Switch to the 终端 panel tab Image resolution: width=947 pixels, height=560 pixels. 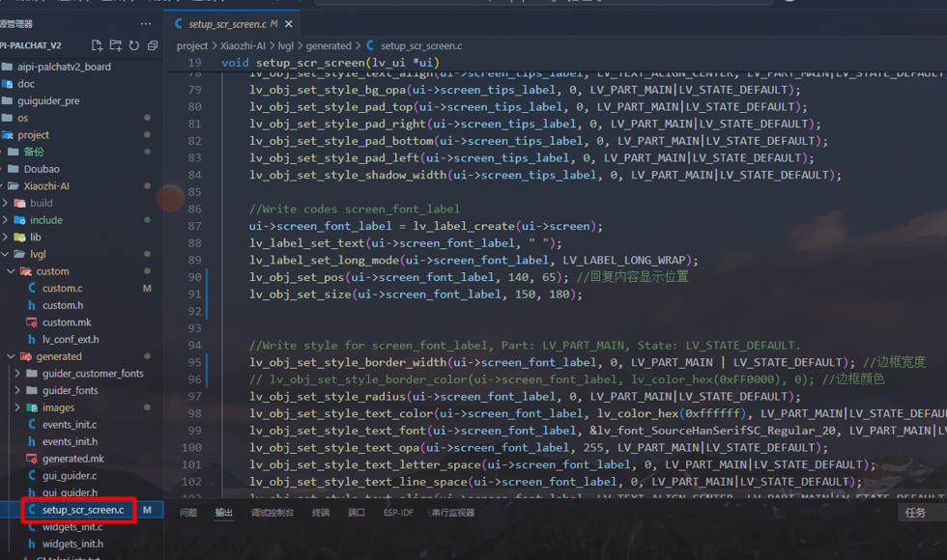pyautogui.click(x=321, y=513)
